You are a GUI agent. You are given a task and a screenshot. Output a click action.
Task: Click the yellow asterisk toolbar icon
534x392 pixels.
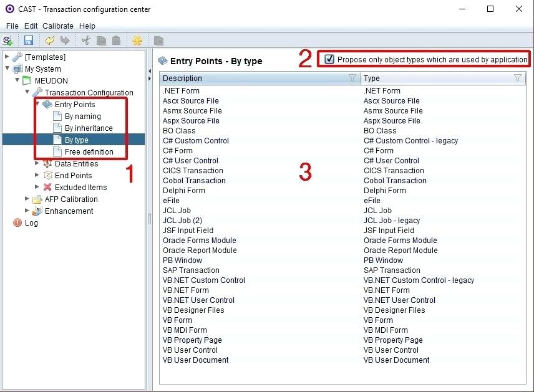[137, 41]
